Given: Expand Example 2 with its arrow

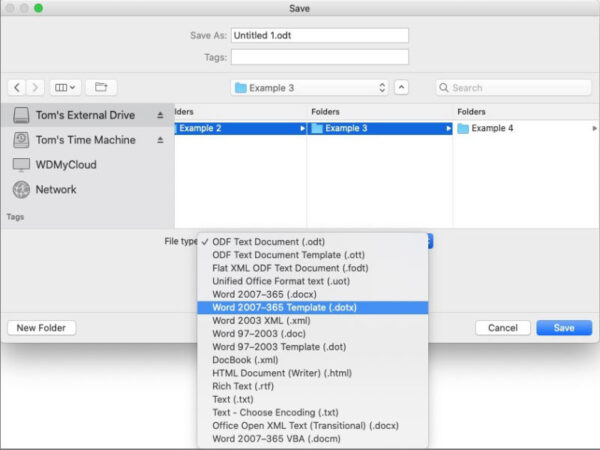Looking at the screenshot, I should tap(302, 128).
